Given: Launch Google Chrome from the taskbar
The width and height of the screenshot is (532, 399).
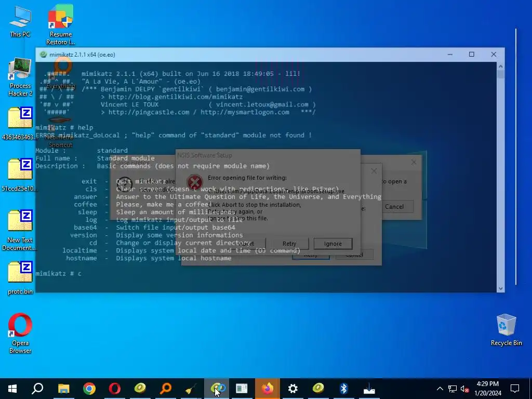Looking at the screenshot, I should 89,389.
